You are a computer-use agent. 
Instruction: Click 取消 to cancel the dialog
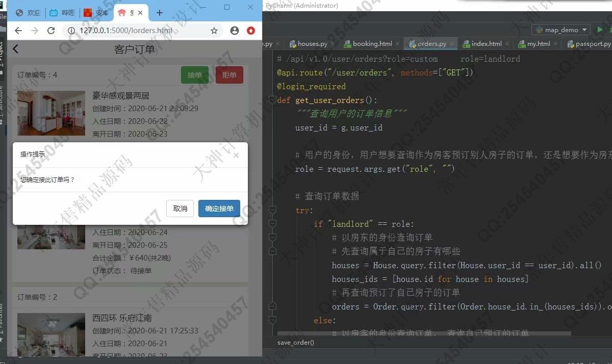[x=180, y=209]
